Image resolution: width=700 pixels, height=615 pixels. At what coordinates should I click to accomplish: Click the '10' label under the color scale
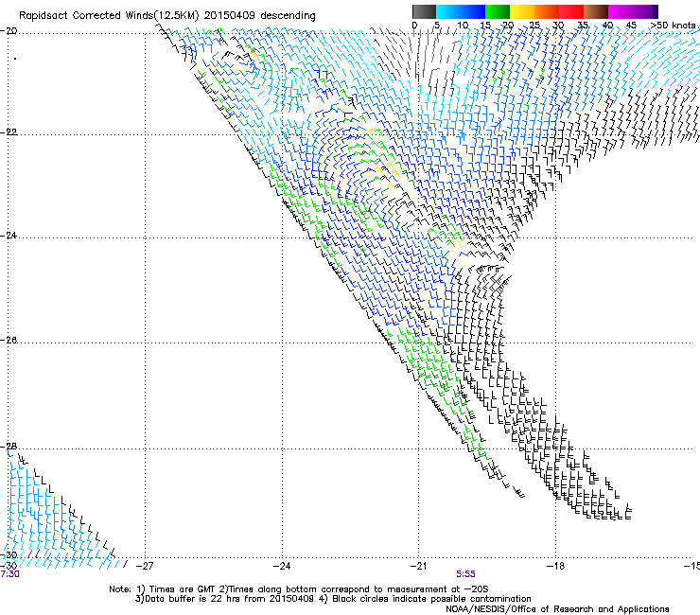click(463, 26)
